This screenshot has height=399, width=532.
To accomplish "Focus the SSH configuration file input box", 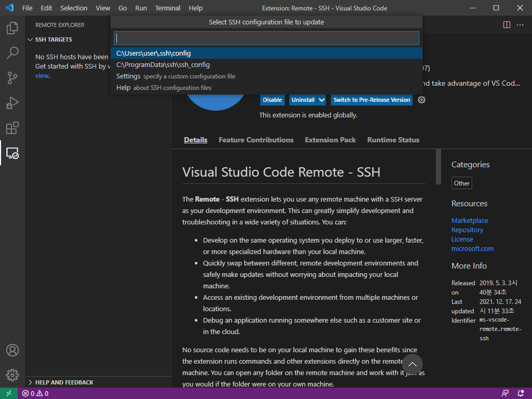I will click(x=267, y=38).
